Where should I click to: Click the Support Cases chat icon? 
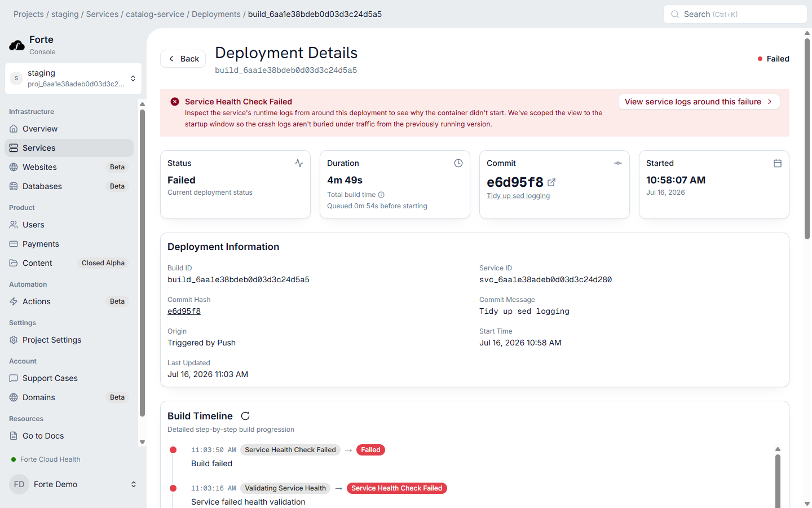click(x=14, y=378)
